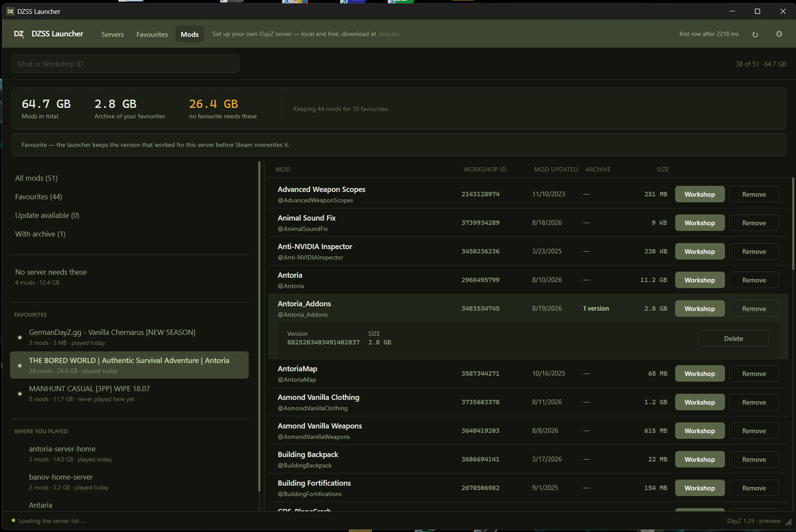The height and width of the screenshot is (532, 796).
Task: Open the Favourites tab
Action: point(152,34)
